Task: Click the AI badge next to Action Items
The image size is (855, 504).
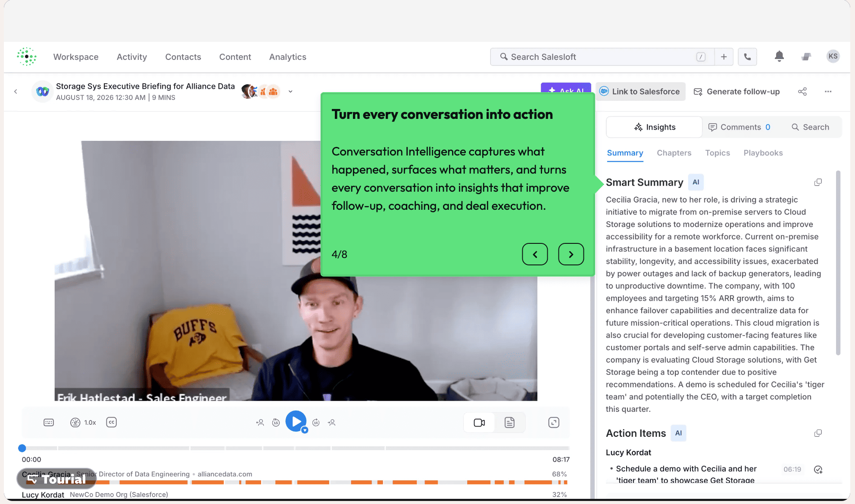Action: 678,433
